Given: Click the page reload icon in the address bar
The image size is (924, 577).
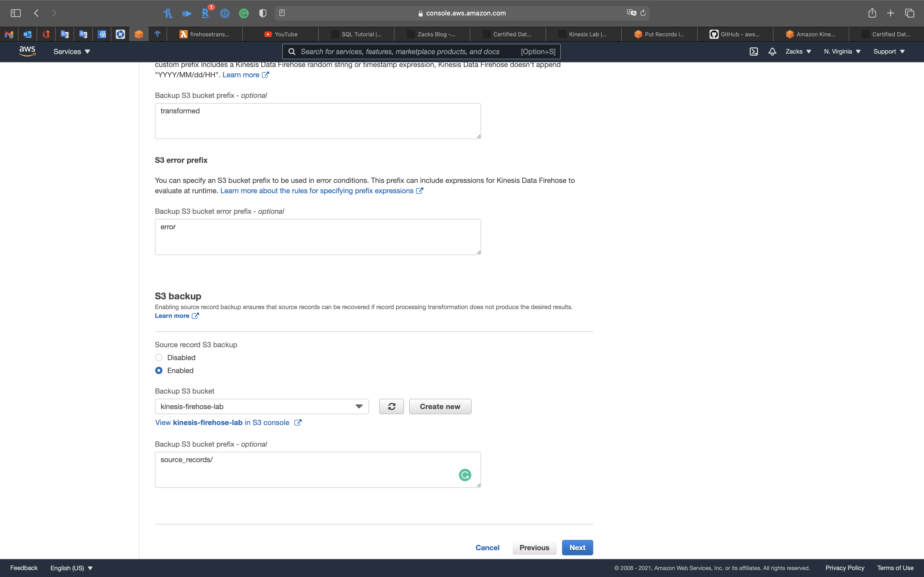Looking at the screenshot, I should 643,13.
